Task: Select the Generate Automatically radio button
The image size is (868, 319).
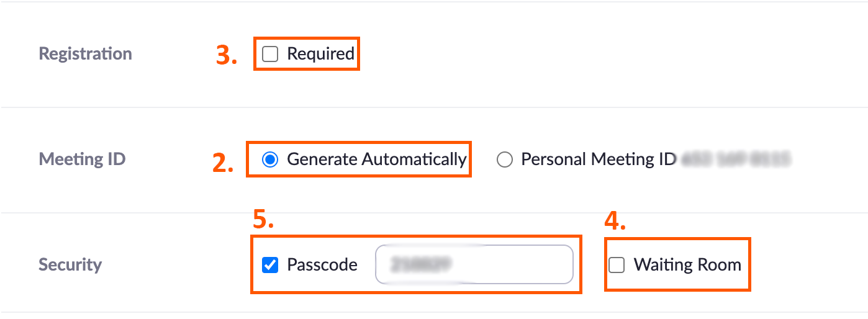Action: (x=270, y=160)
